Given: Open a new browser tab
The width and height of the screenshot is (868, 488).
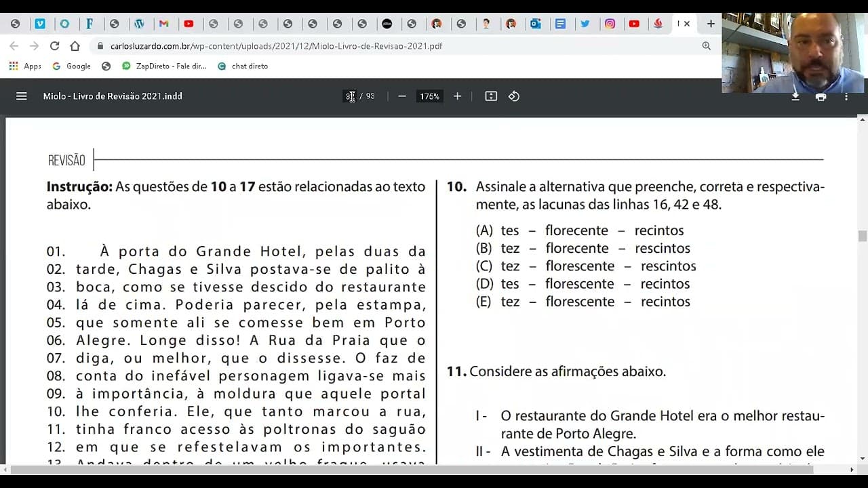Looking at the screenshot, I should 711,24.
